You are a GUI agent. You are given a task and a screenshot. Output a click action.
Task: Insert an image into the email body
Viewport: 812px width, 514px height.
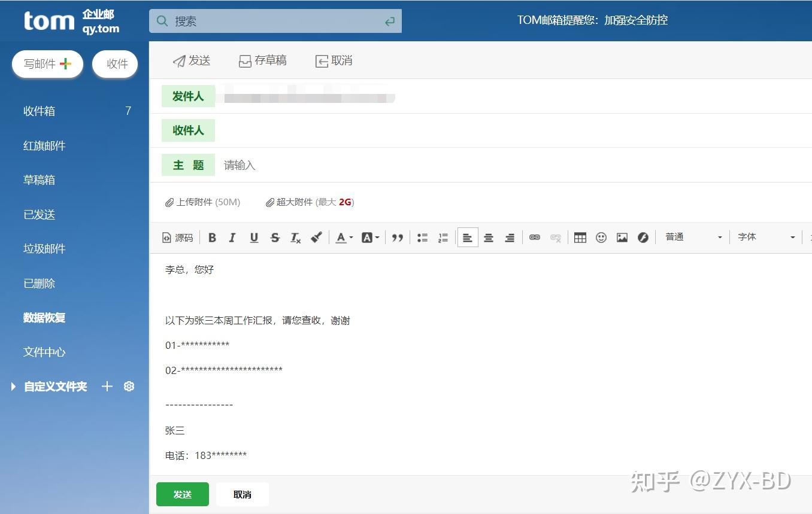(x=622, y=237)
